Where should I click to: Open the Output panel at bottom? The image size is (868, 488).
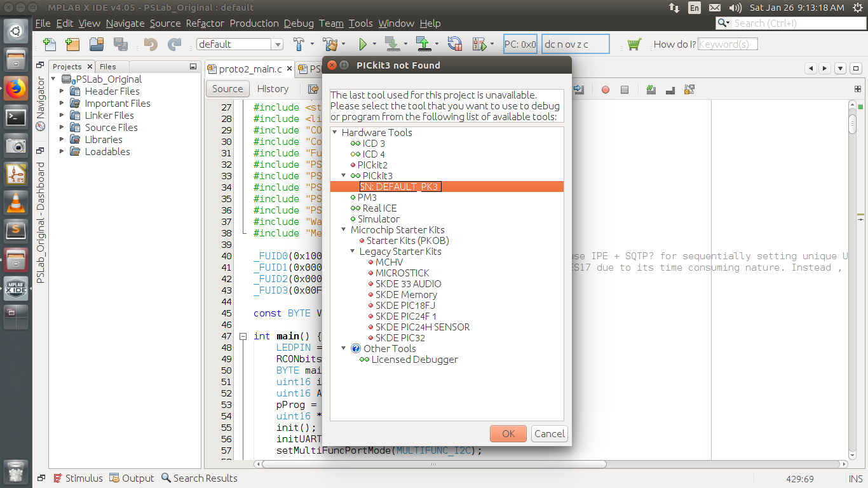(132, 478)
